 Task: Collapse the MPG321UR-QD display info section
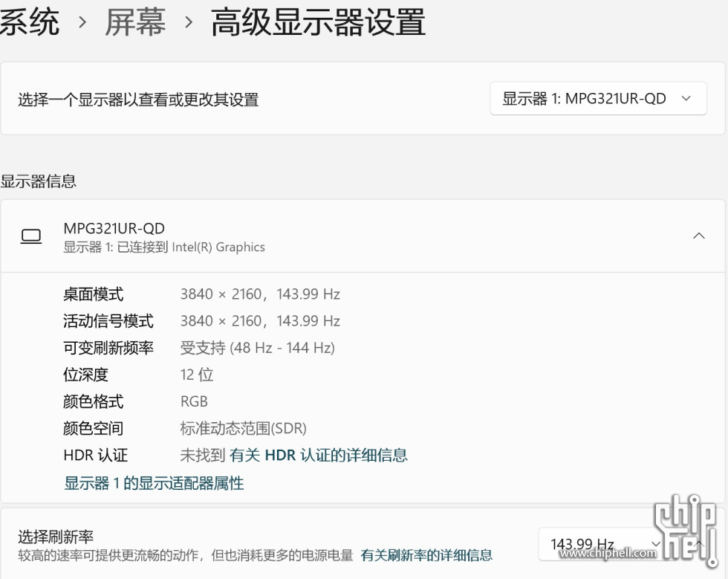click(x=698, y=236)
